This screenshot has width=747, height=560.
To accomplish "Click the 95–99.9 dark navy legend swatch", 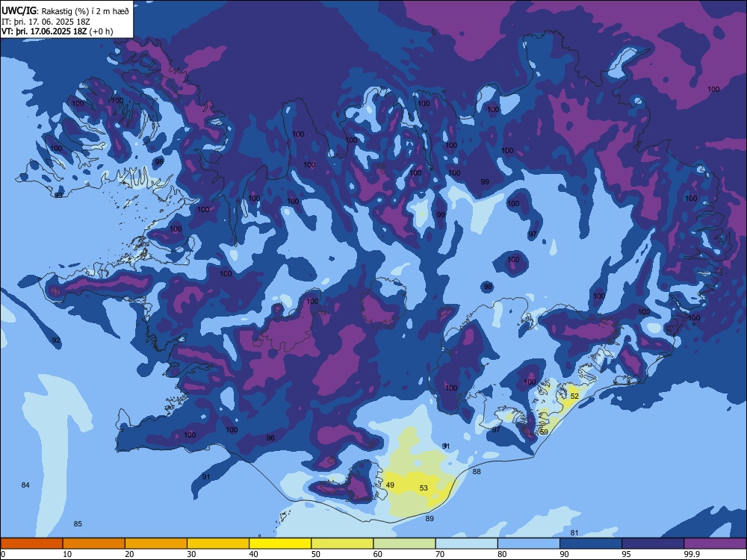I will click(x=653, y=544).
